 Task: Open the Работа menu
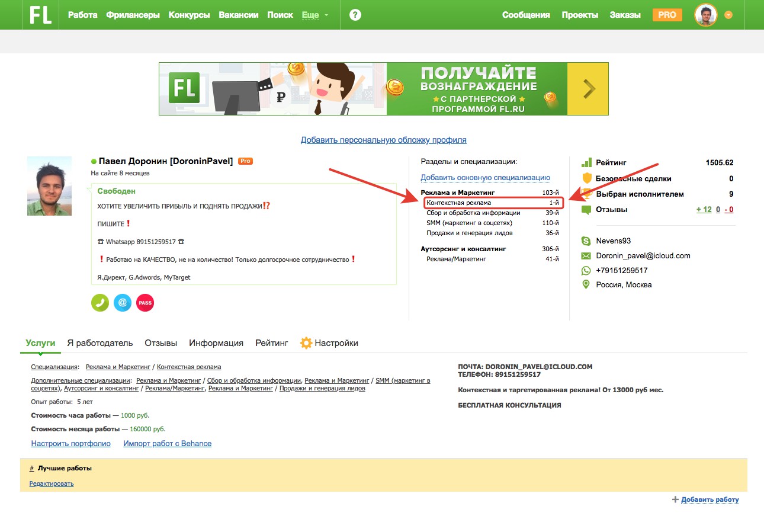pyautogui.click(x=83, y=15)
